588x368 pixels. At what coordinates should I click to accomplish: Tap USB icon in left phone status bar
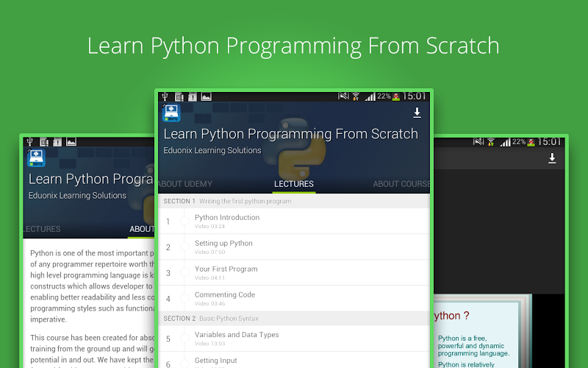[x=29, y=142]
